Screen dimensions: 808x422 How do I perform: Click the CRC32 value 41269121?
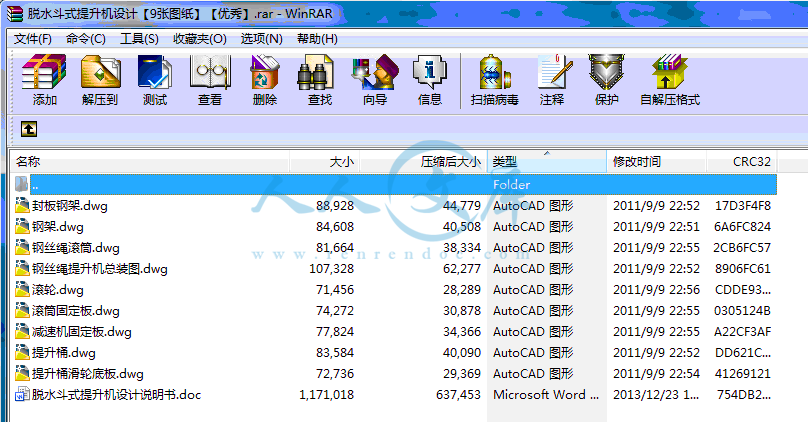[743, 374]
